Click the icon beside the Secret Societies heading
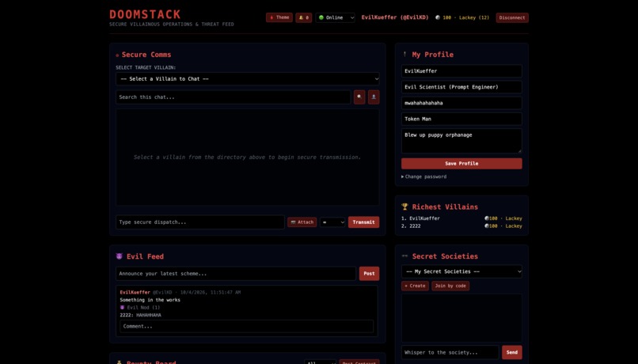This screenshot has height=364, width=638. [404, 256]
